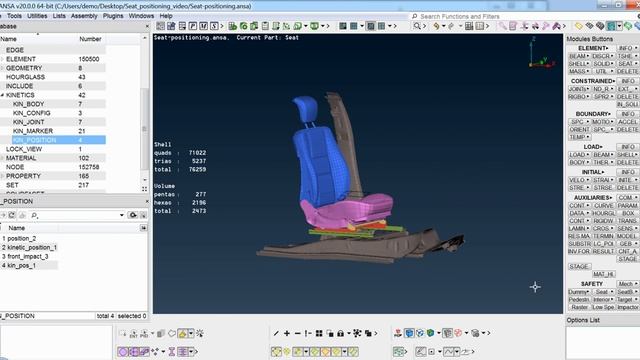Image resolution: width=640 pixels, height=360 pixels.
Task: Click the MAT_HI button in modules panel
Action: pos(604,274)
